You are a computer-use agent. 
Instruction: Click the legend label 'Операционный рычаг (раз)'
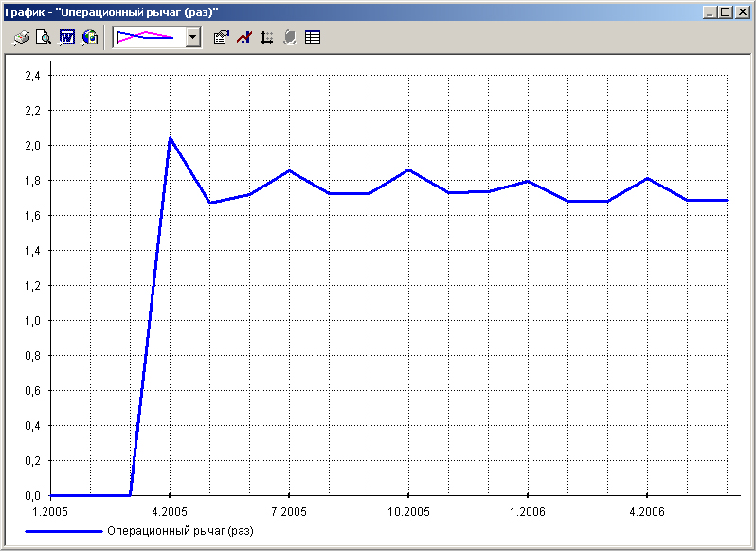180,531
